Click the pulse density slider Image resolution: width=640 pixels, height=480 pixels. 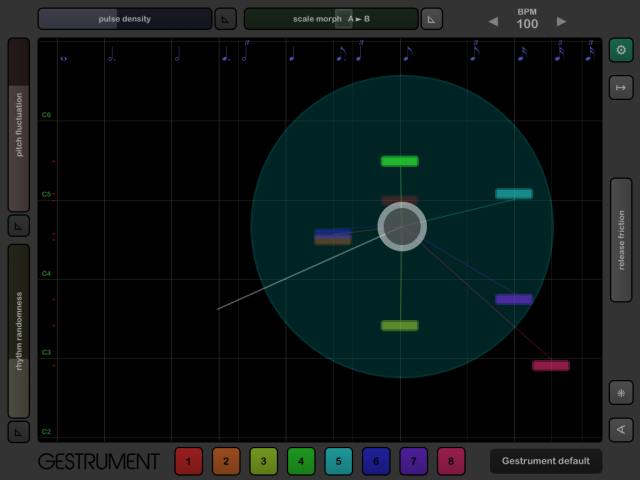(125, 19)
